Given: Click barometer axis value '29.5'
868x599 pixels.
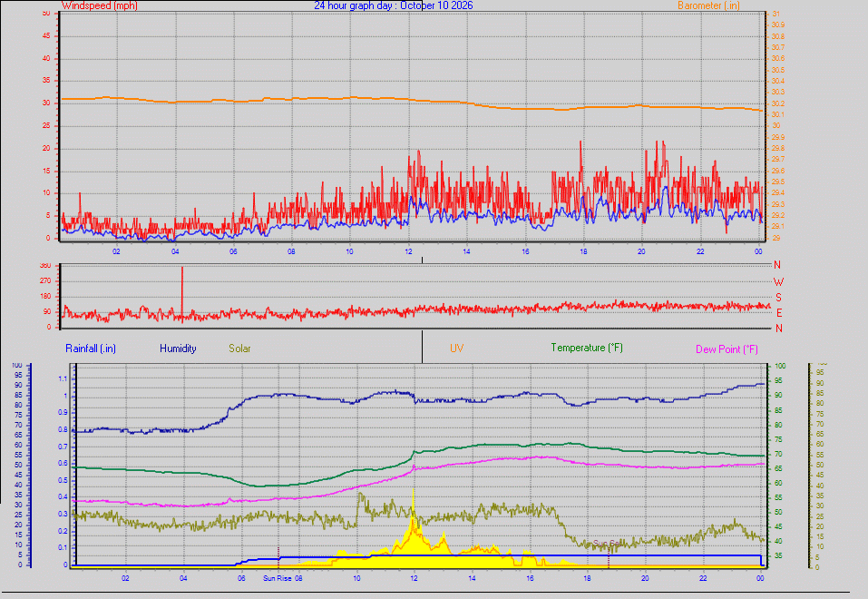Looking at the screenshot, I should point(778,182).
